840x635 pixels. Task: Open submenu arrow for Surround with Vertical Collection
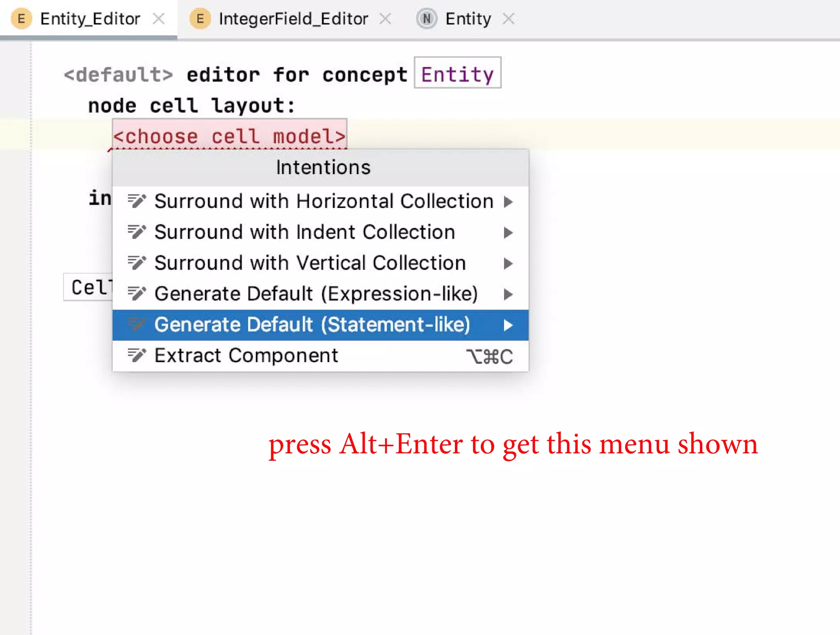coord(508,263)
